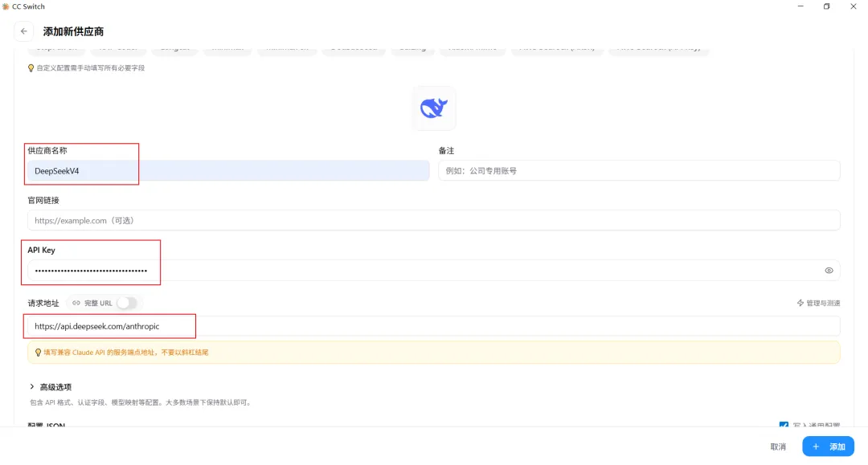Toggle the 完整 URL switch
Viewport: 868px width, 465px height.
click(x=127, y=303)
